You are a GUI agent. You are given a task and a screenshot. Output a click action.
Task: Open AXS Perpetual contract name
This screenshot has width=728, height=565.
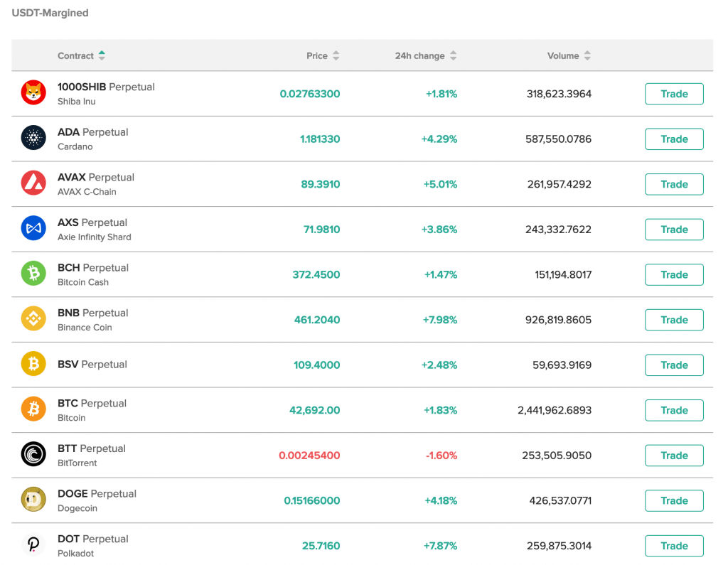(x=92, y=222)
